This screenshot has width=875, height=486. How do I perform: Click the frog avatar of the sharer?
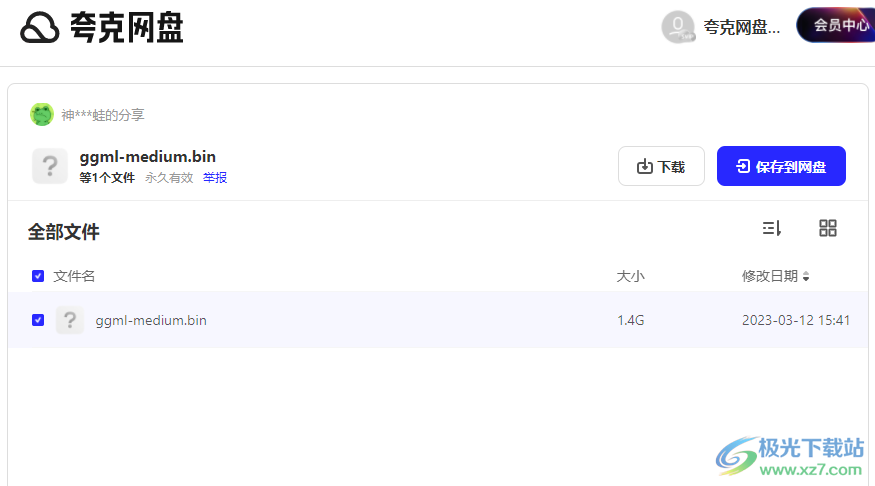(42, 115)
